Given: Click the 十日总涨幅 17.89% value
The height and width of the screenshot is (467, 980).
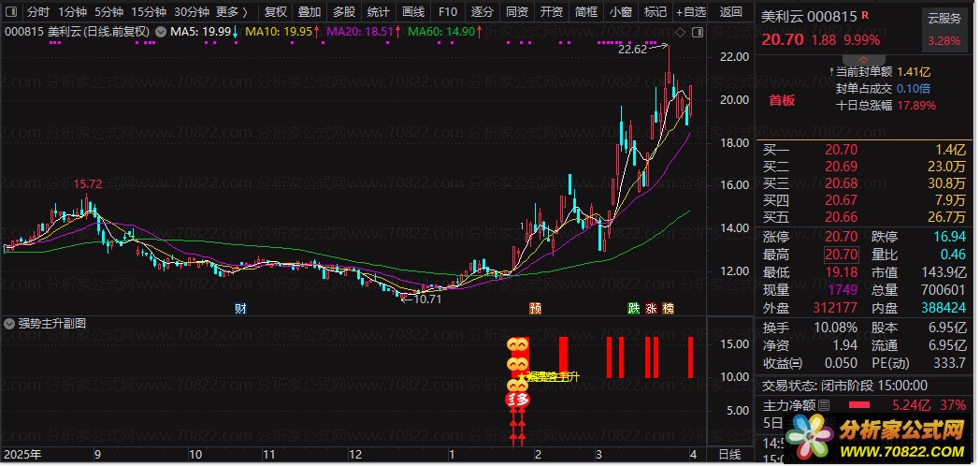Looking at the screenshot, I should tap(916, 106).
